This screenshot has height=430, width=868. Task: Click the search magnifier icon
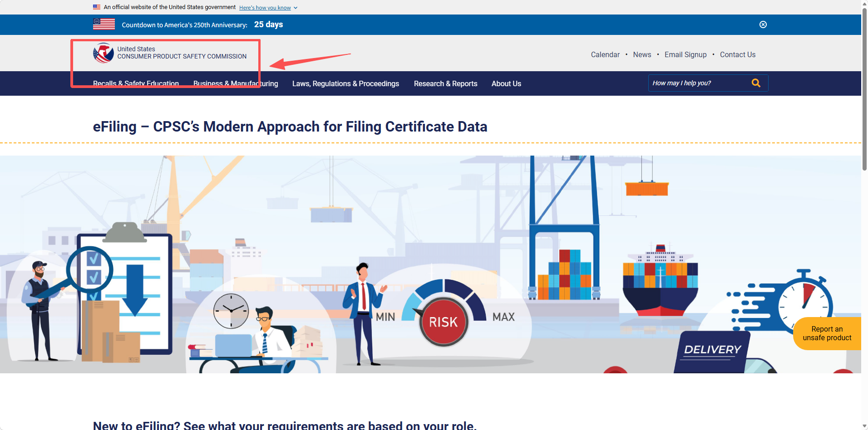pos(756,83)
